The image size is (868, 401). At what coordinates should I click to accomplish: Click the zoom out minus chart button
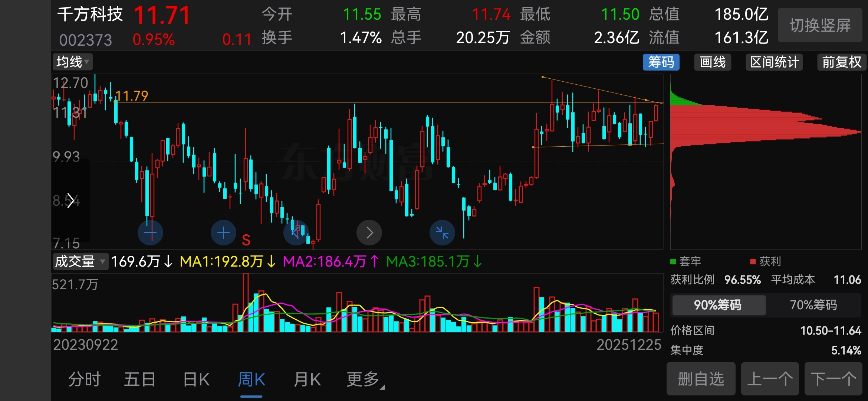150,233
